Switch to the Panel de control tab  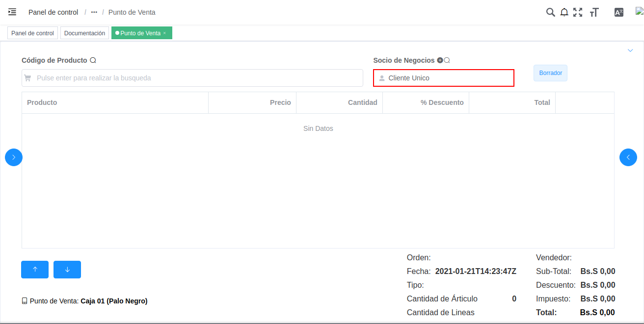[32, 33]
